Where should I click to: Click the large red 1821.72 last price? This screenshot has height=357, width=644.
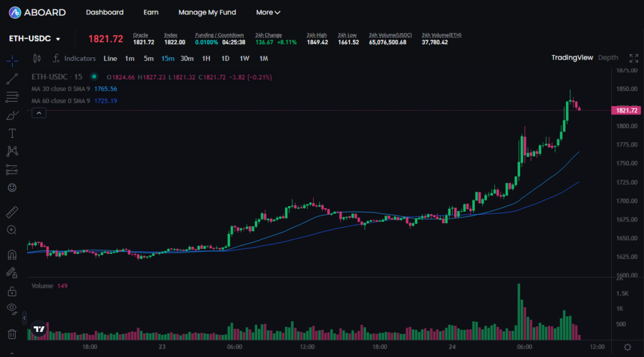click(106, 39)
